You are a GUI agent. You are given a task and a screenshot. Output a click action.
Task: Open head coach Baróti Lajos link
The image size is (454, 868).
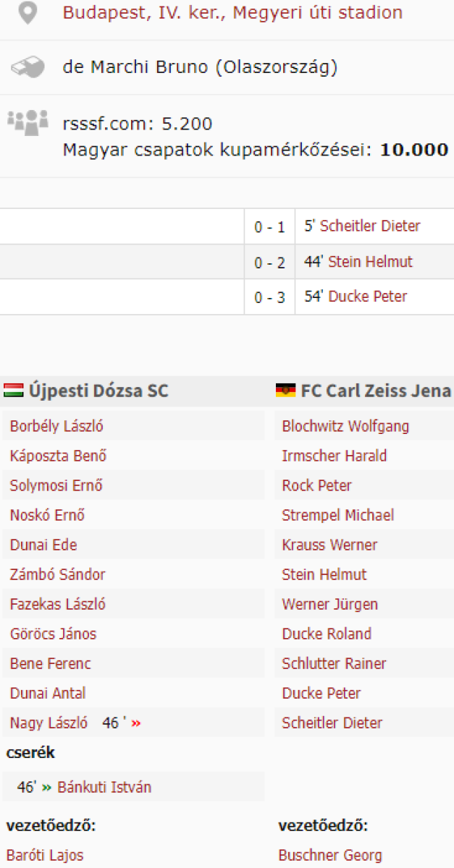[x=45, y=855]
